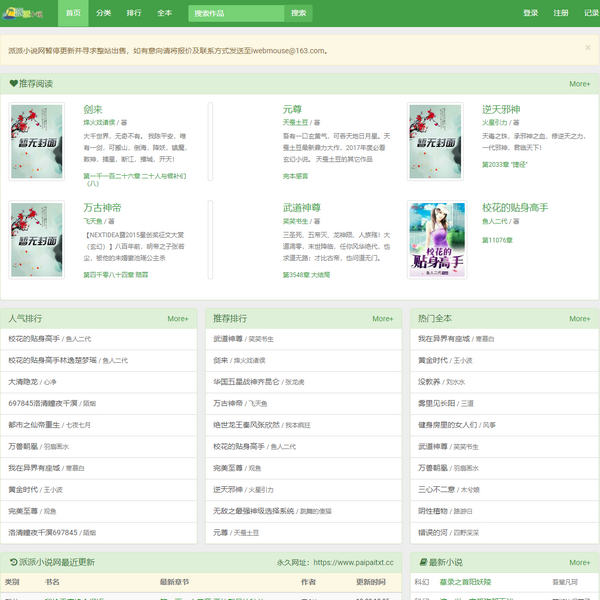Focus the 搜索作品 search field
The image size is (600, 600).
(237, 13)
